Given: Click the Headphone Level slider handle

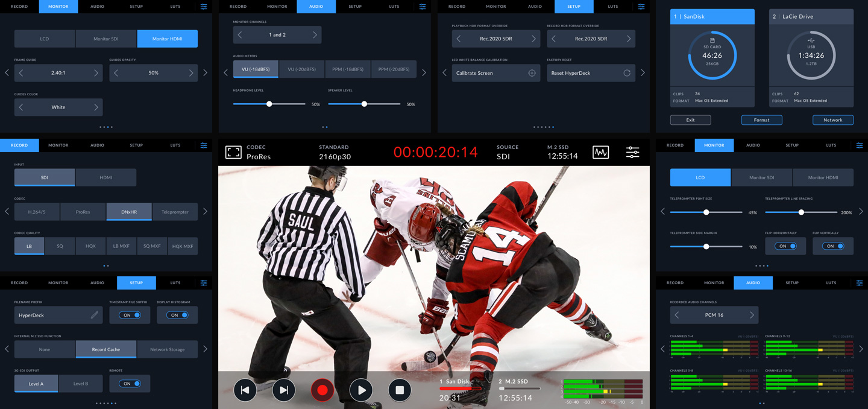Looking at the screenshot, I should pos(269,104).
